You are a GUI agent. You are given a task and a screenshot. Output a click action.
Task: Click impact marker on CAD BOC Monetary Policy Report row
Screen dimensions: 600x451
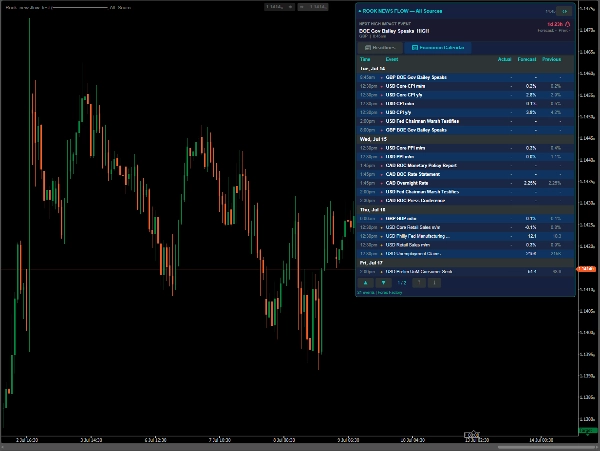tap(382, 166)
